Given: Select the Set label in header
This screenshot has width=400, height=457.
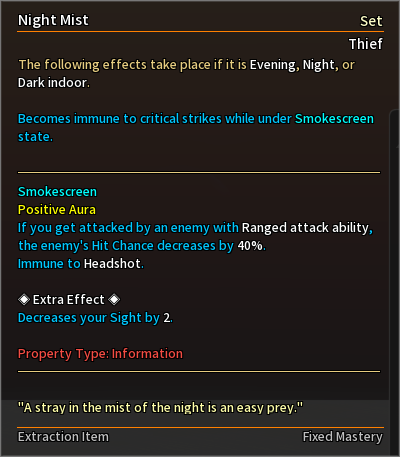Looking at the screenshot, I should 371,21.
